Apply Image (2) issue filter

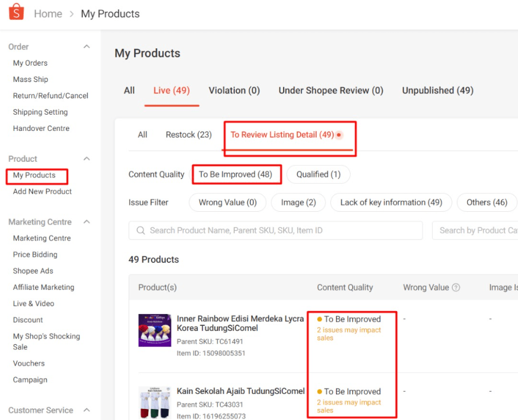pos(298,202)
